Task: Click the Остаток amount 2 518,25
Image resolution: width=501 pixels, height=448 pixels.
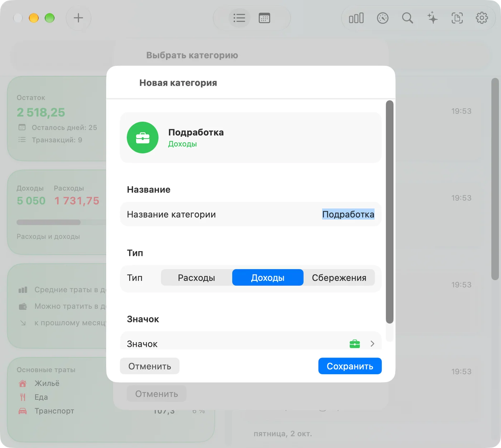Action: click(41, 112)
